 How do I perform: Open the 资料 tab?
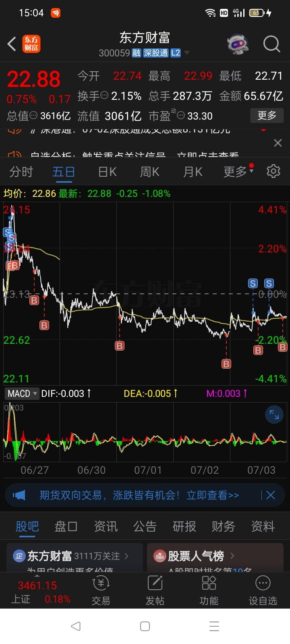coord(263,526)
